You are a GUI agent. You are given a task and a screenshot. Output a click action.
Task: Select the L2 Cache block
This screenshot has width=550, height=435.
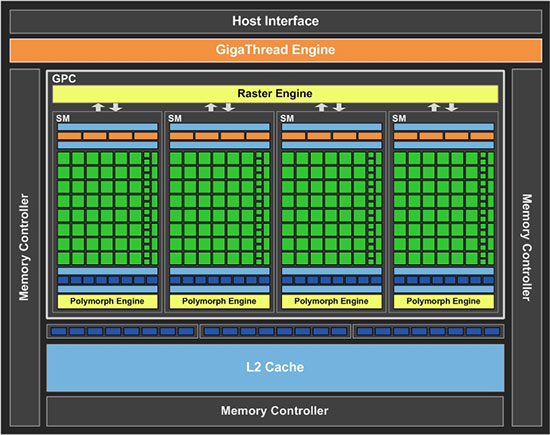[x=275, y=368]
